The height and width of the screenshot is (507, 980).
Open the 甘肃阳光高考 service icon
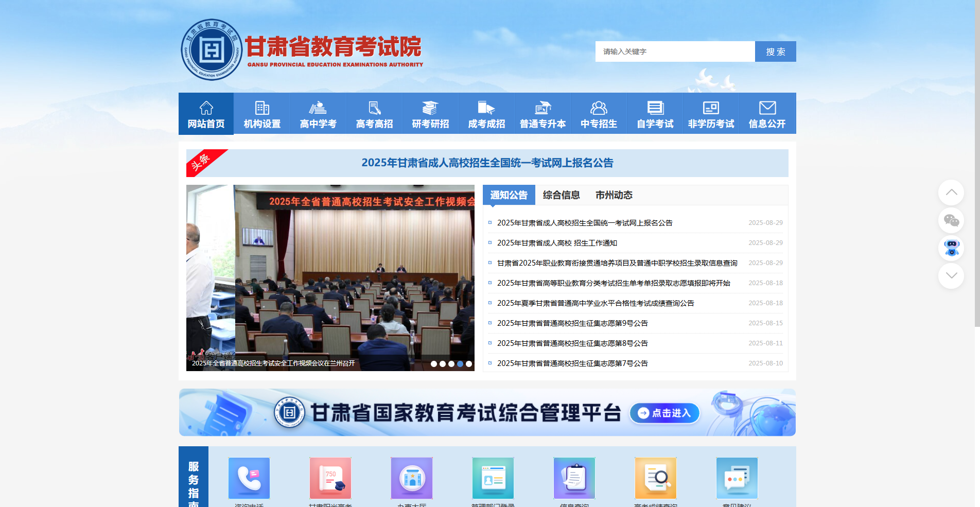coord(330,478)
